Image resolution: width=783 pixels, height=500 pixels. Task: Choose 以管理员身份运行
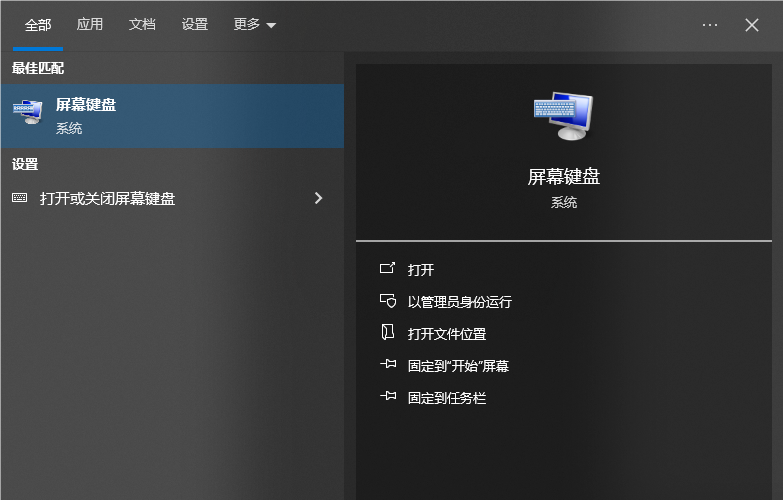(459, 302)
